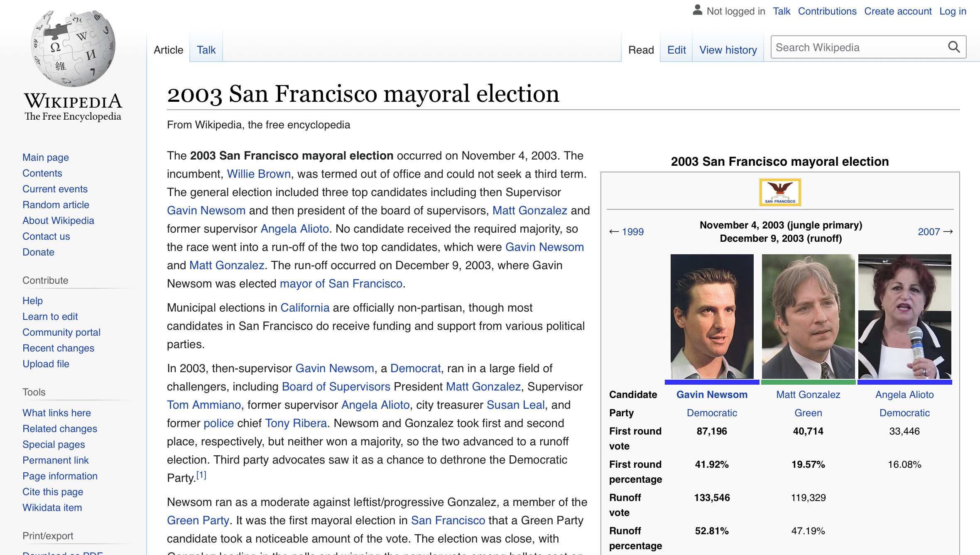Open Contributions link

(x=827, y=11)
